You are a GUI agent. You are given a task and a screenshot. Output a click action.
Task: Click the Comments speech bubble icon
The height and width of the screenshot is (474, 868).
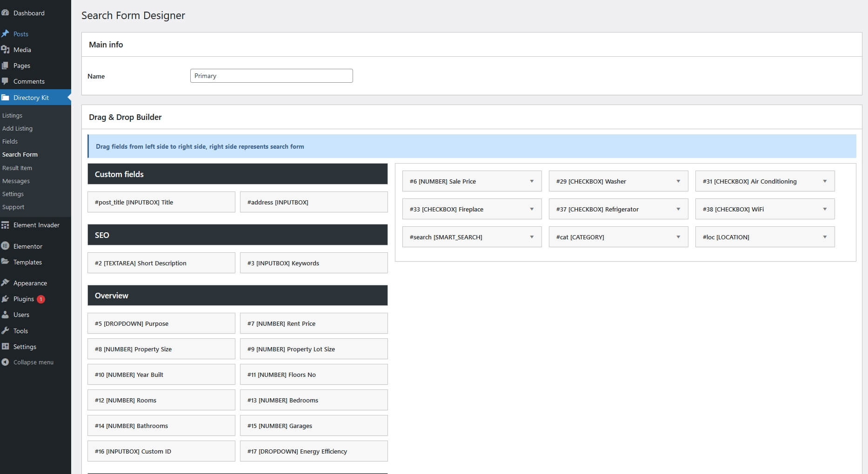pos(6,81)
